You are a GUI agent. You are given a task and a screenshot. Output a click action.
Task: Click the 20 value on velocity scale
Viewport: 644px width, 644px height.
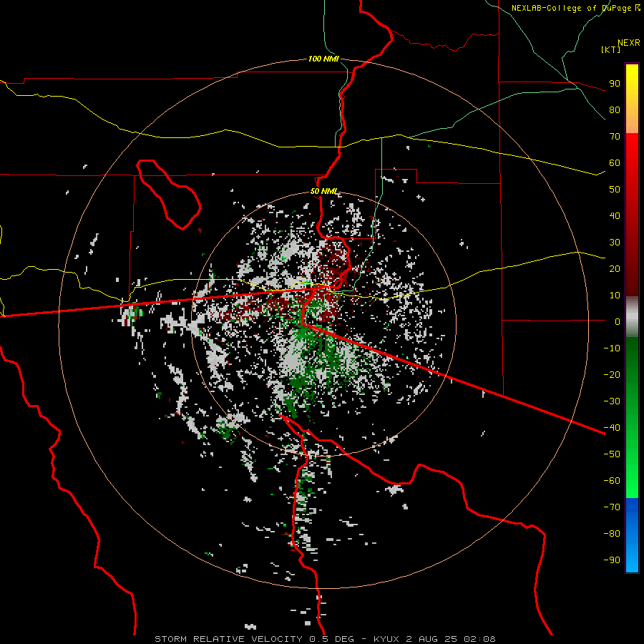click(615, 268)
